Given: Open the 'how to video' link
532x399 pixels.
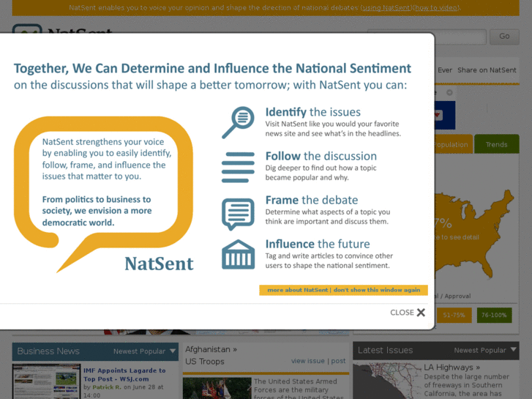Looking at the screenshot, I should pos(435,7).
